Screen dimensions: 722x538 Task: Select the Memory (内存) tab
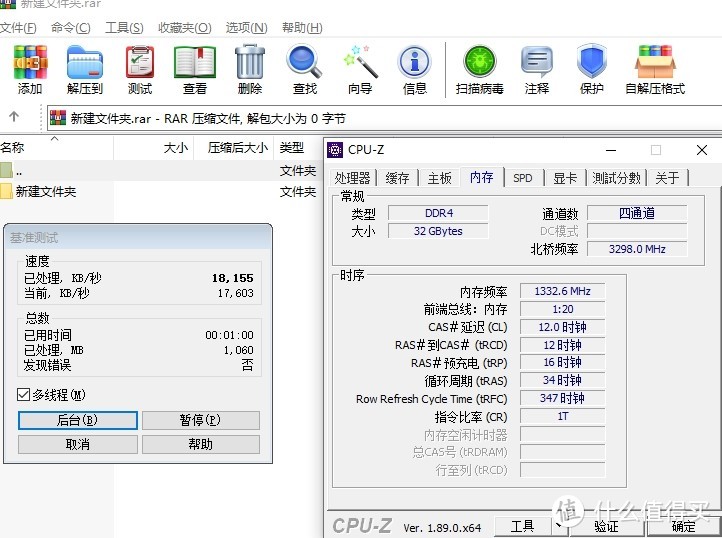pos(482,177)
